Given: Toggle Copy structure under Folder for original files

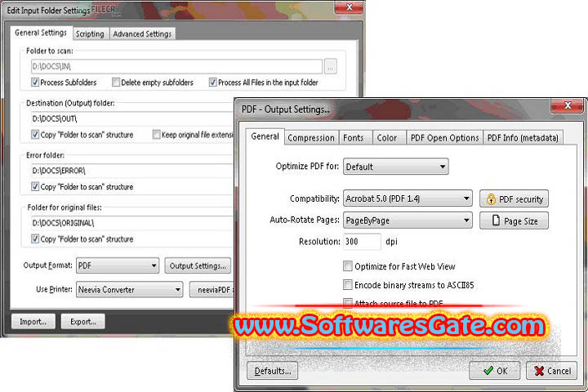Looking at the screenshot, I should click(x=35, y=239).
